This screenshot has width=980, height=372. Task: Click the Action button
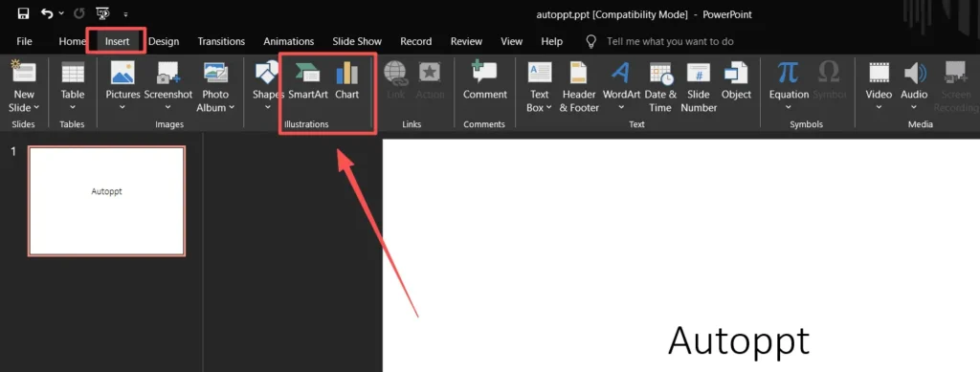(x=430, y=80)
